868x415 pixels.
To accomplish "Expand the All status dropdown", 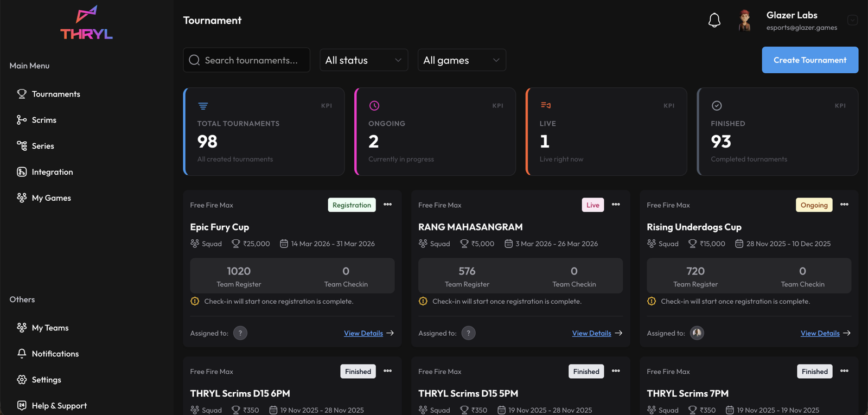I will 363,60.
